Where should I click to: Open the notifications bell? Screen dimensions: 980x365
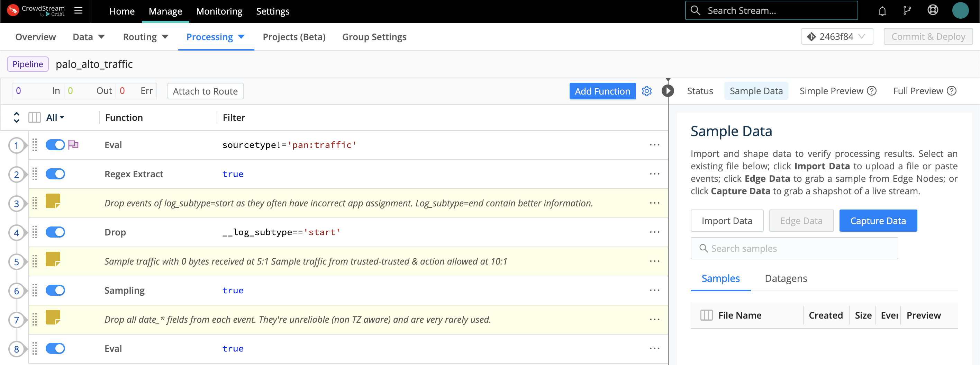882,11
